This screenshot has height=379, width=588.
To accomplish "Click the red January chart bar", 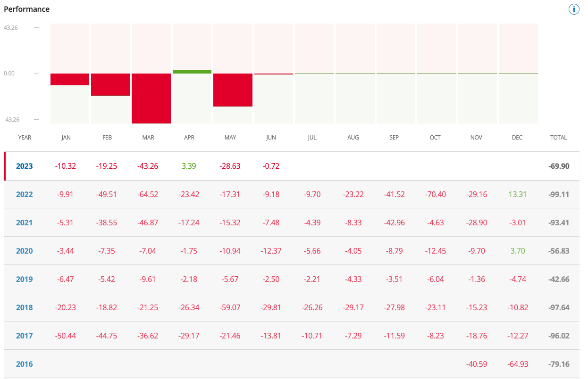I will [70, 79].
